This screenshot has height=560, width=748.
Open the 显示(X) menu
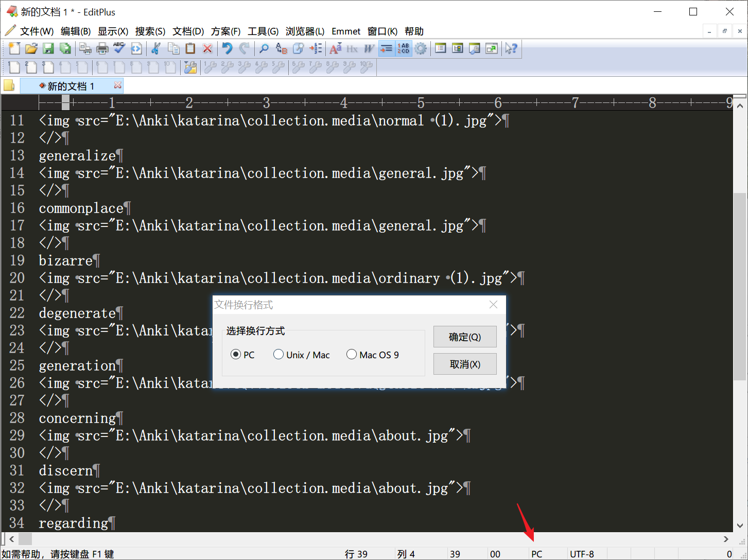pos(113,31)
